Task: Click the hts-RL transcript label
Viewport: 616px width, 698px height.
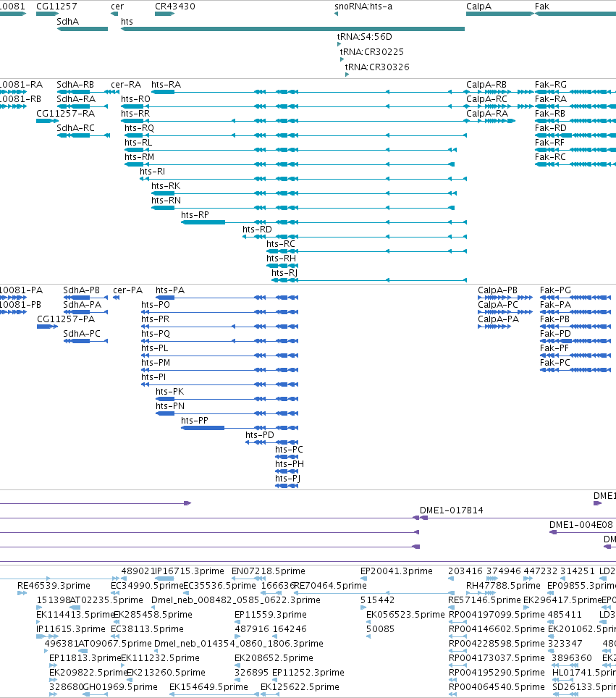Action: [x=138, y=143]
